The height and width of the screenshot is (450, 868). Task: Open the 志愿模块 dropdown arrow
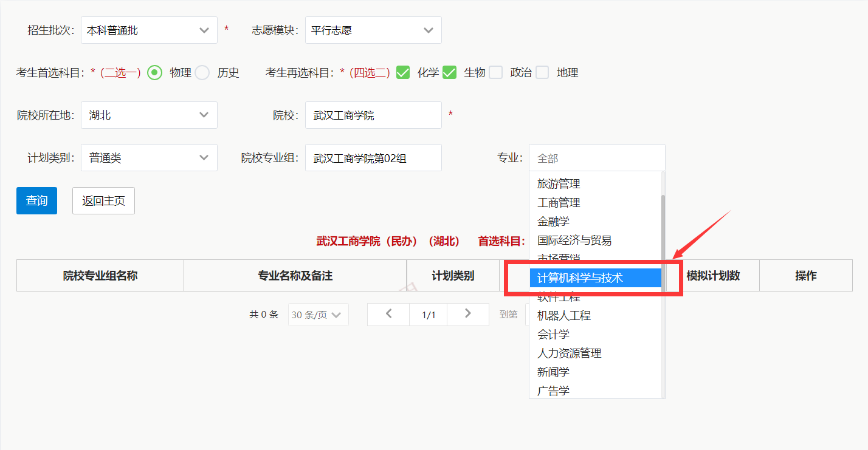pos(430,30)
